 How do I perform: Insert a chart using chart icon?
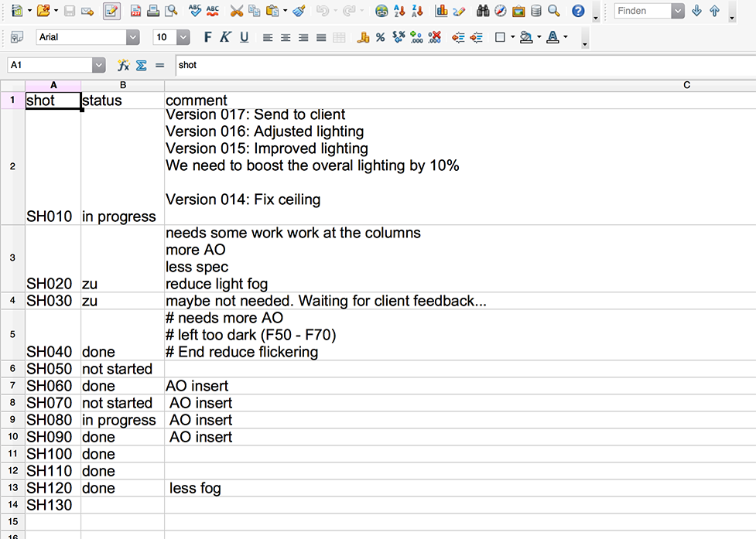tap(441, 11)
